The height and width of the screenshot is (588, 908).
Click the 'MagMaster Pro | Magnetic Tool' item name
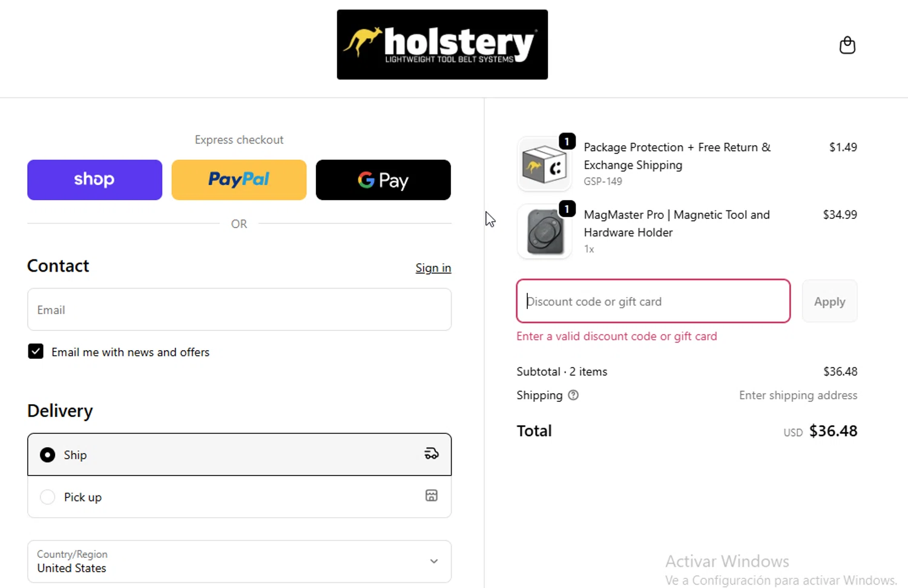click(x=677, y=223)
